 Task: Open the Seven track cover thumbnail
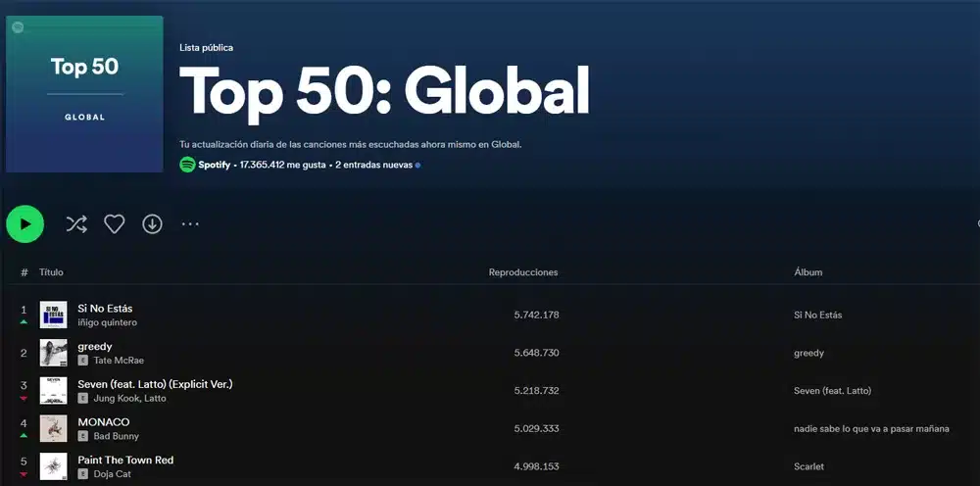pos(53,390)
